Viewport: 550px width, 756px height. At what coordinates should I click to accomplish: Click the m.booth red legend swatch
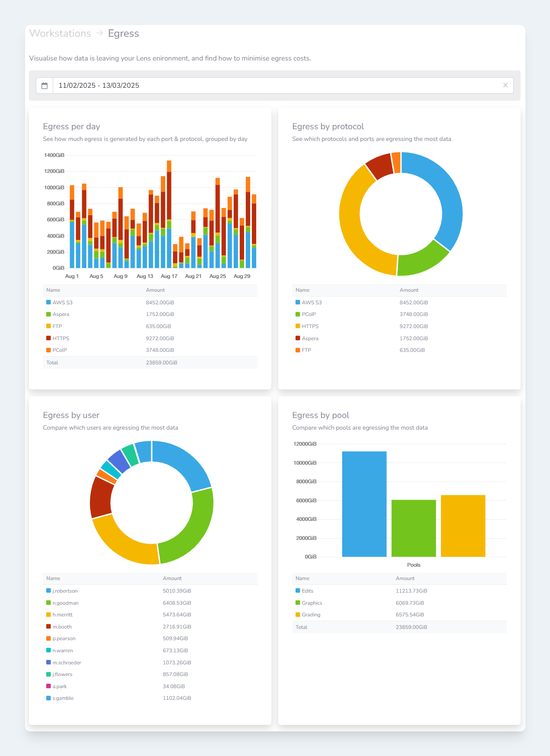pyautogui.click(x=48, y=627)
